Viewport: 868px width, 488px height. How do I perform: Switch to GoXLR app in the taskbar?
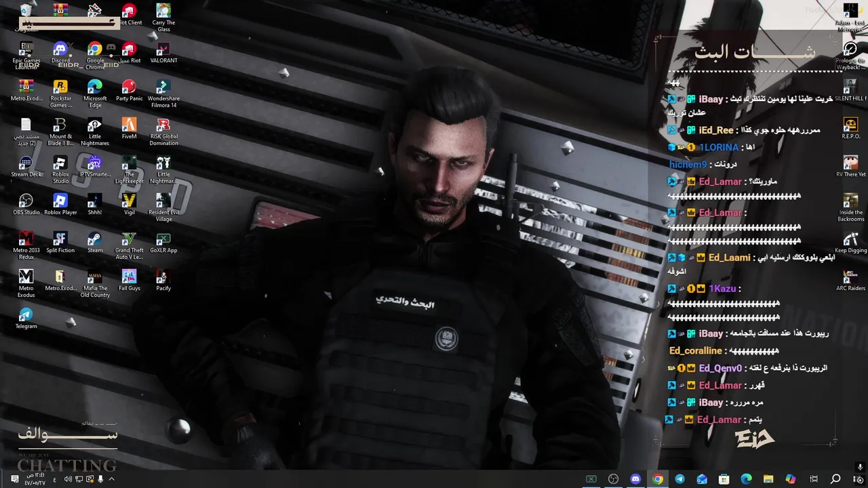pyautogui.click(x=591, y=479)
